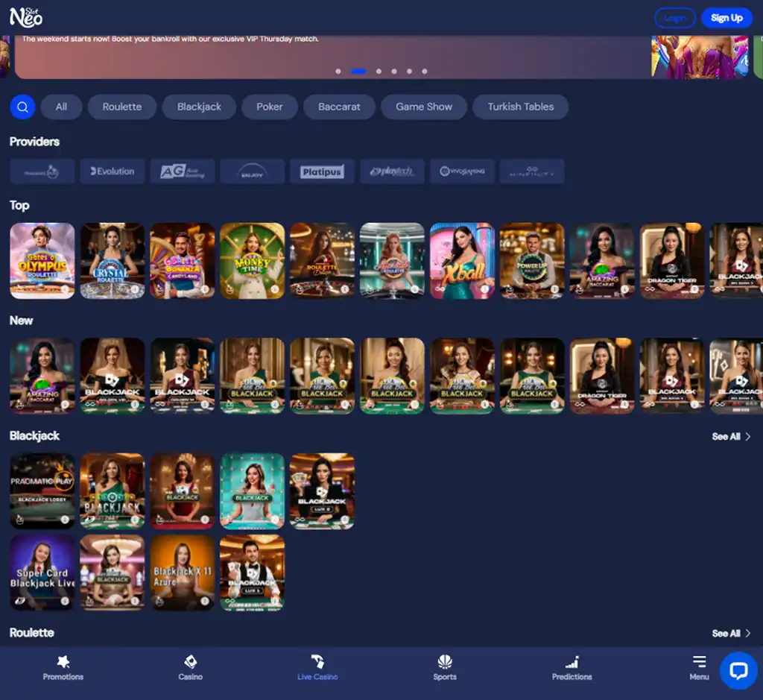Expand See All for Roulette section
This screenshot has width=763, height=700.
coord(731,634)
